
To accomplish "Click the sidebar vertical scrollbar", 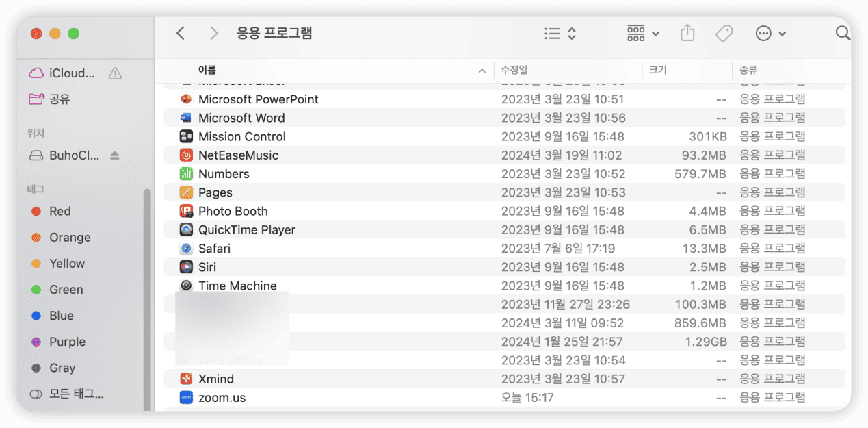I will (x=146, y=299).
